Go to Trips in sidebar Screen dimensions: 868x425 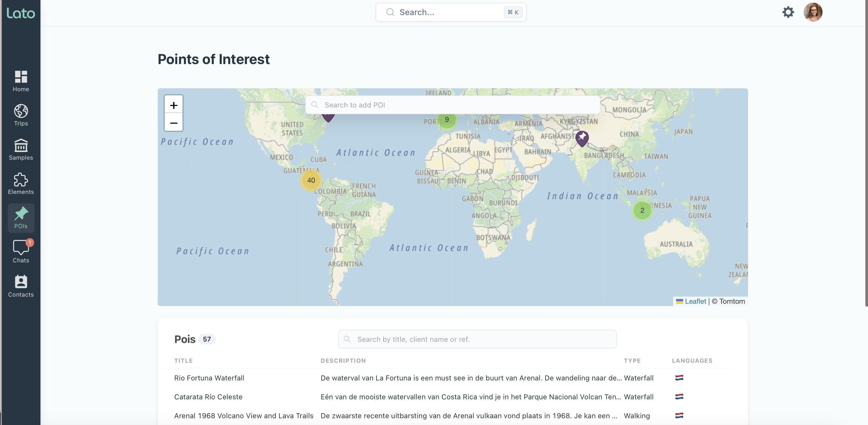click(x=21, y=115)
